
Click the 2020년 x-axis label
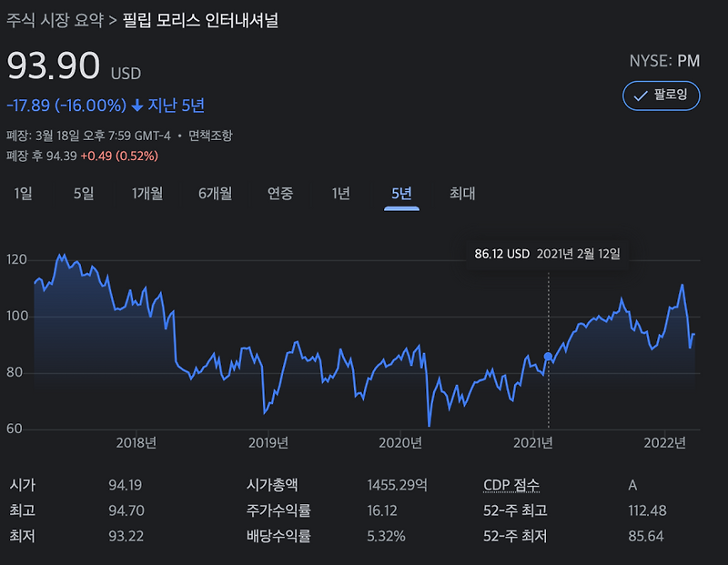[400, 443]
